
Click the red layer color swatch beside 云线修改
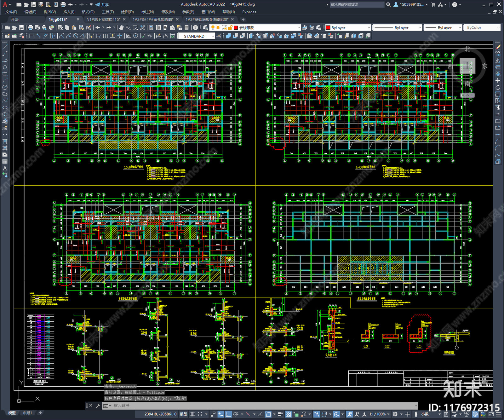click(x=236, y=28)
